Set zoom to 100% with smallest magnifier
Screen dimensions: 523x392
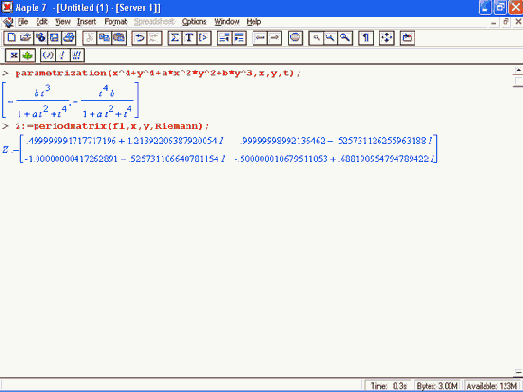coord(316,38)
